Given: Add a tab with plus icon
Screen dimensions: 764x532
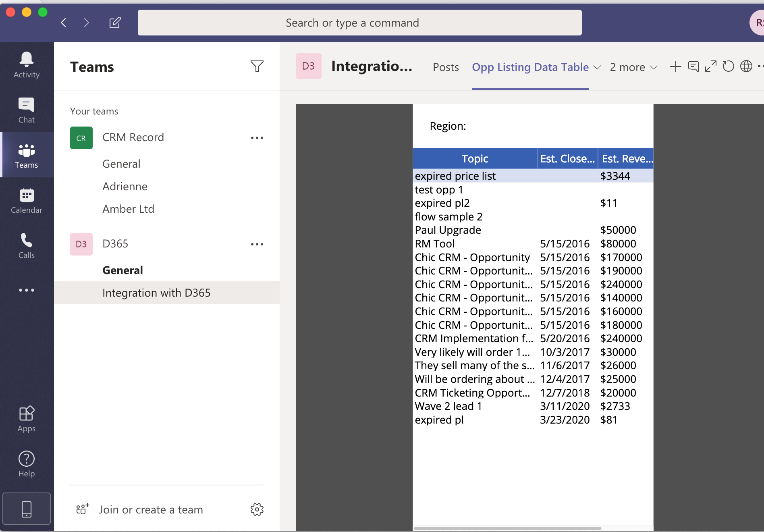Looking at the screenshot, I should click(x=675, y=66).
